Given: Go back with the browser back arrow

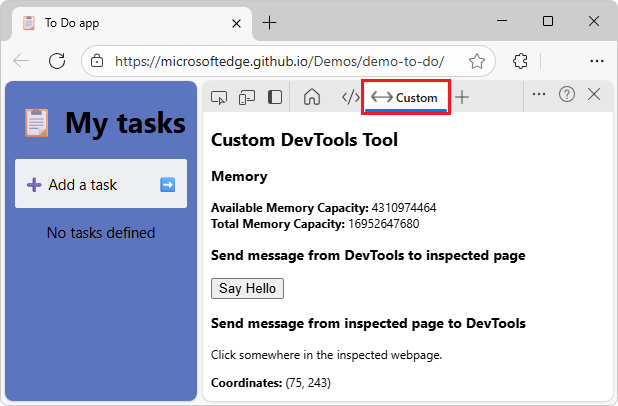Looking at the screenshot, I should (20, 61).
